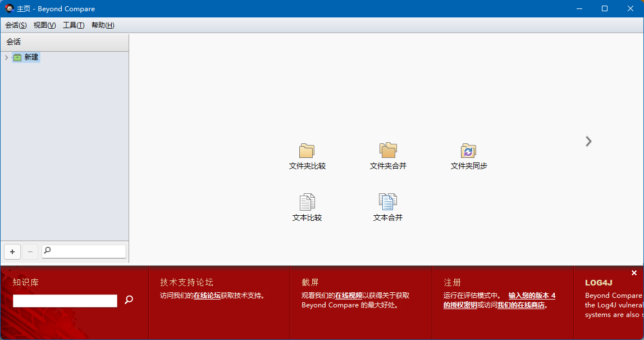Open the 帮助(H) menu
The image size is (644, 340).
[x=103, y=25]
